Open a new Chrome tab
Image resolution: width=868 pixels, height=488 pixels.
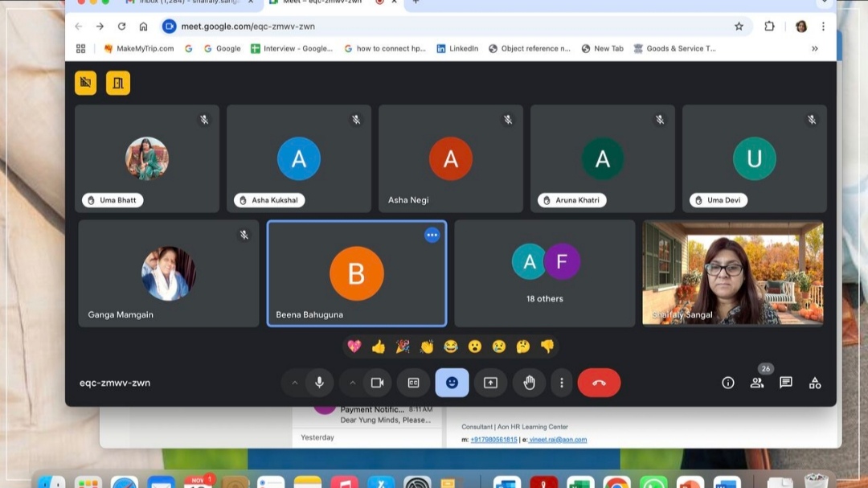416,2
